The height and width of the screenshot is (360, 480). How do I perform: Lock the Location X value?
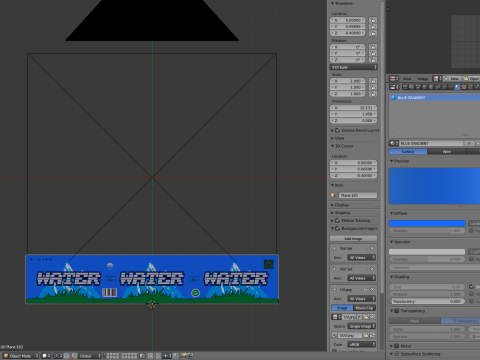click(373, 20)
